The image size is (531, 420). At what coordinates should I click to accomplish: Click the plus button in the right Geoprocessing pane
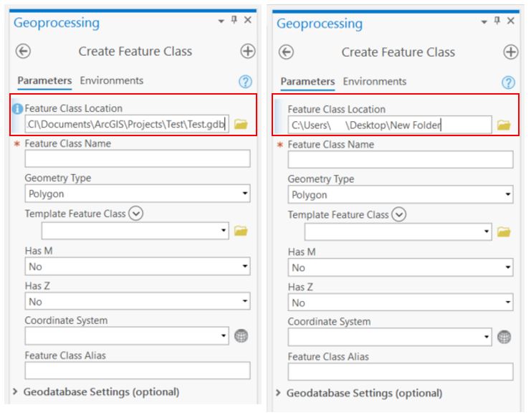(x=510, y=52)
